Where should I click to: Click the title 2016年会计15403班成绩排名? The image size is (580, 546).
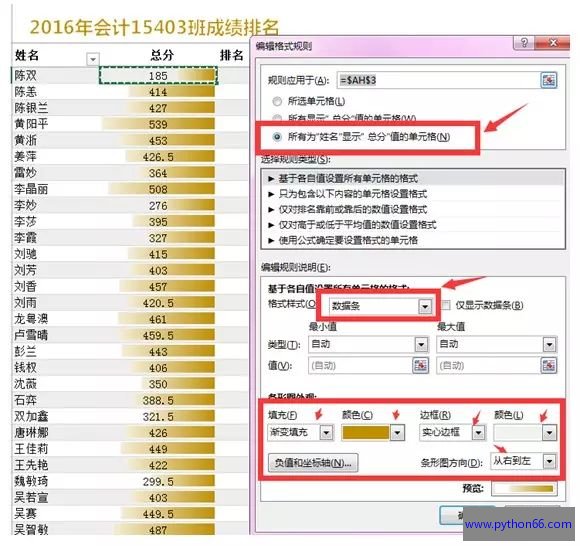point(154,27)
